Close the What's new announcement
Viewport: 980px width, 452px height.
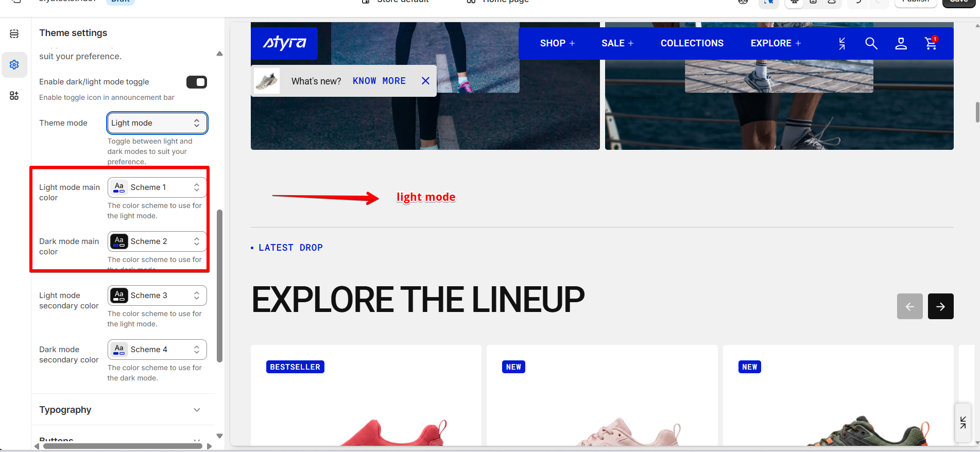click(425, 81)
